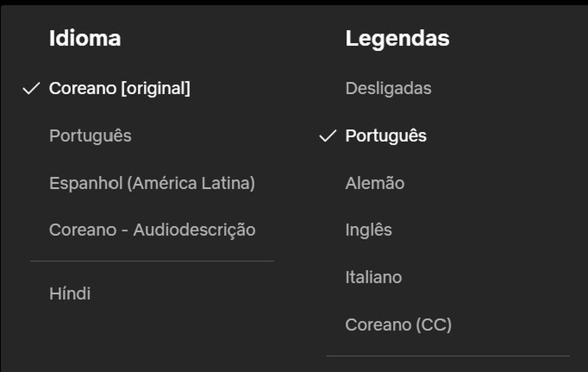The image size is (588, 372).
Task: Select Inglês subtitles
Action: point(369,229)
